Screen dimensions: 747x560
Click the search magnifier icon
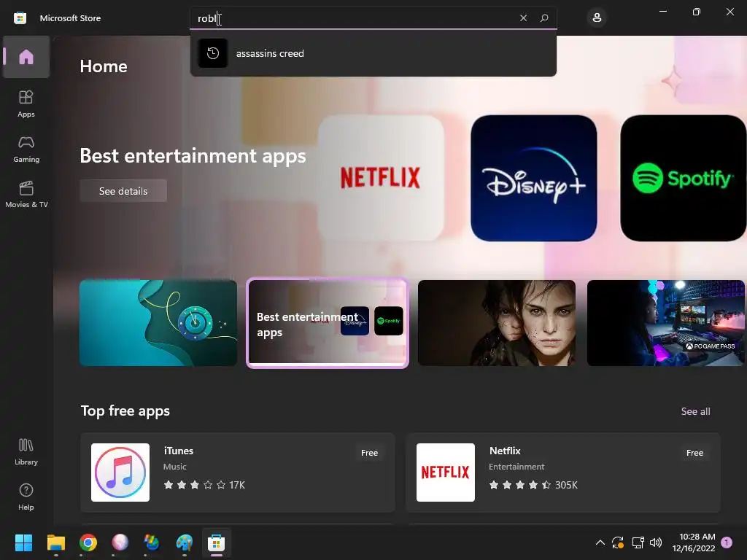tap(544, 18)
